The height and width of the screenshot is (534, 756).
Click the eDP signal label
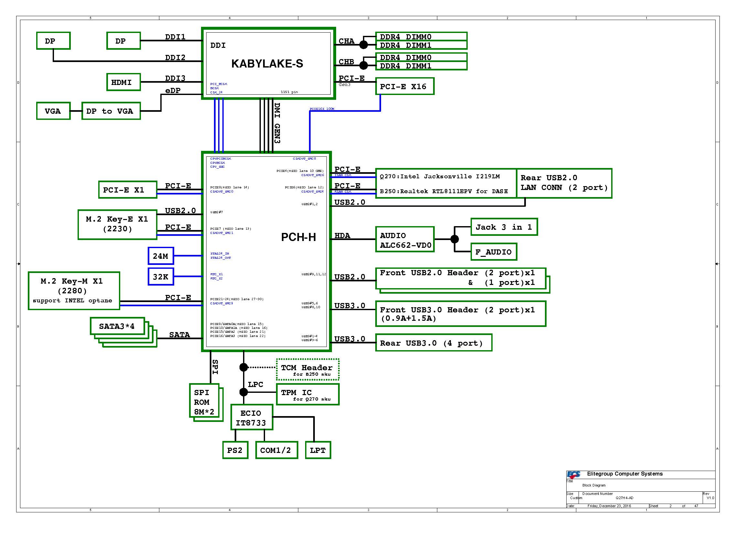click(173, 90)
